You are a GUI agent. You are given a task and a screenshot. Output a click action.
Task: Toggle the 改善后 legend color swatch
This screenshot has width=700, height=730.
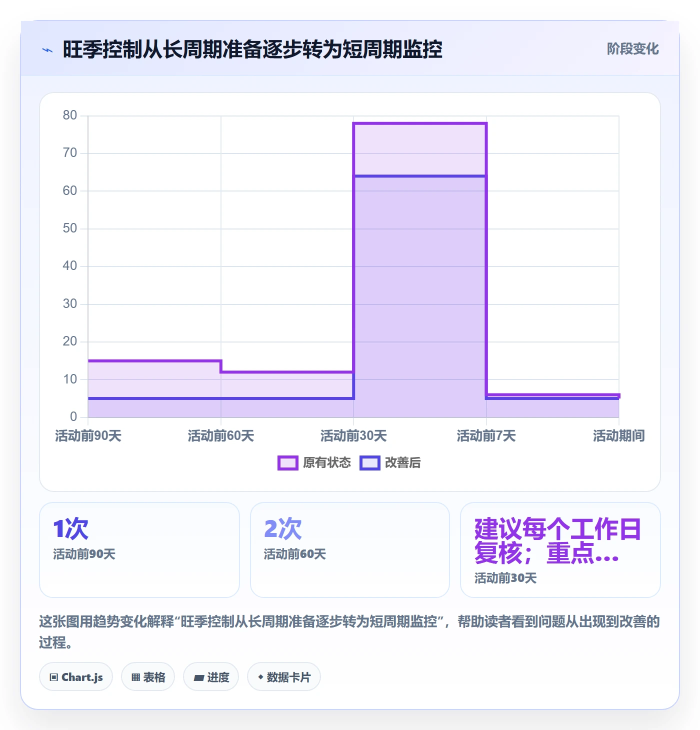pyautogui.click(x=369, y=463)
